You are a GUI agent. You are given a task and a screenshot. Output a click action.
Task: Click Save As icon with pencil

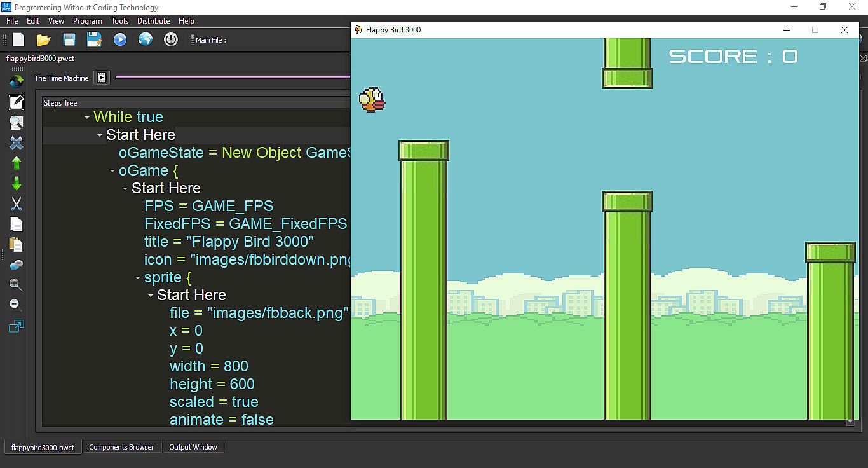point(95,39)
